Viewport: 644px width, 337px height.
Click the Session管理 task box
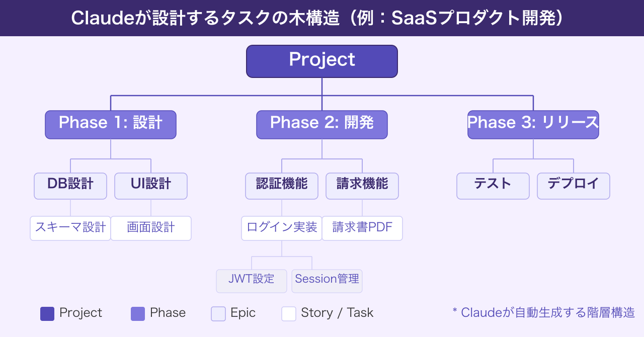pos(327,281)
